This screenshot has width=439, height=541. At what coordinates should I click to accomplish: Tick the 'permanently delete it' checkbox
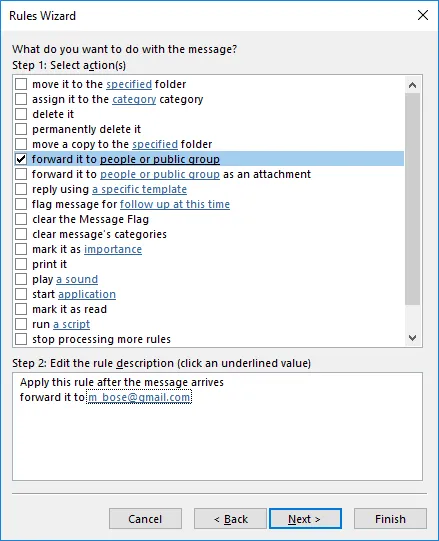21,129
